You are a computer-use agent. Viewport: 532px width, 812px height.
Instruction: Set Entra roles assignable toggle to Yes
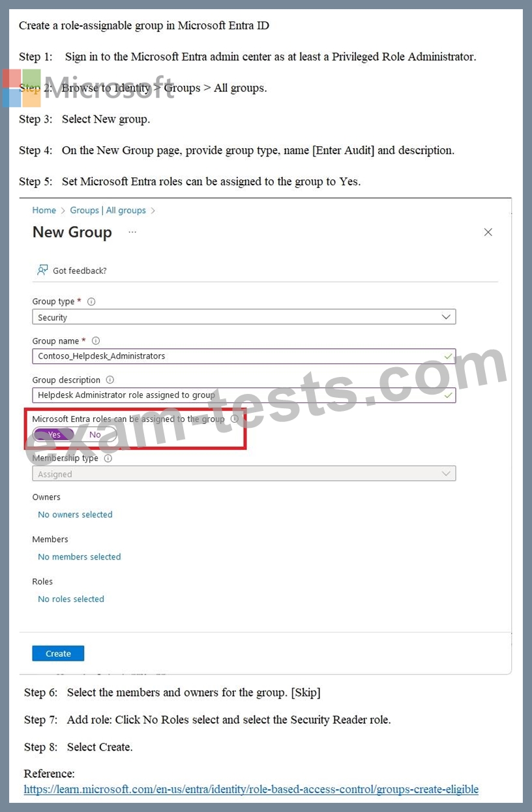tap(54, 435)
